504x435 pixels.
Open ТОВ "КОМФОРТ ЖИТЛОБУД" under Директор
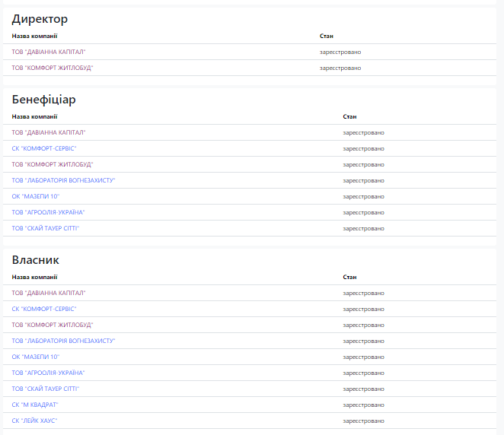click(x=53, y=68)
